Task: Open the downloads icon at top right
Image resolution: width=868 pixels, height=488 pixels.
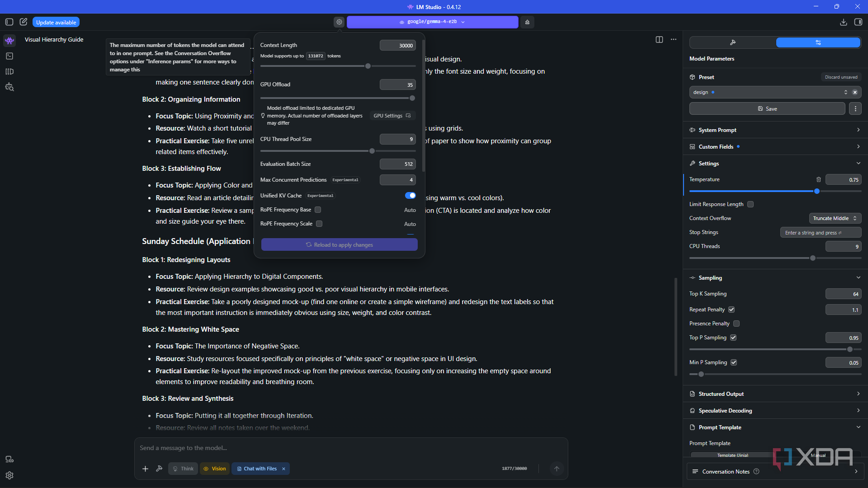Action: (x=844, y=22)
